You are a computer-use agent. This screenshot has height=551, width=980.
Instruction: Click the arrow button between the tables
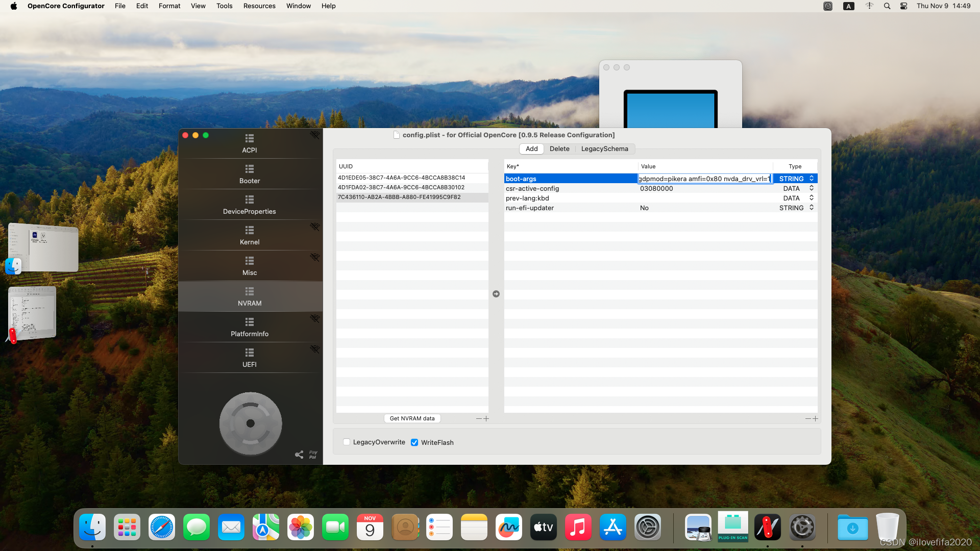[496, 294]
